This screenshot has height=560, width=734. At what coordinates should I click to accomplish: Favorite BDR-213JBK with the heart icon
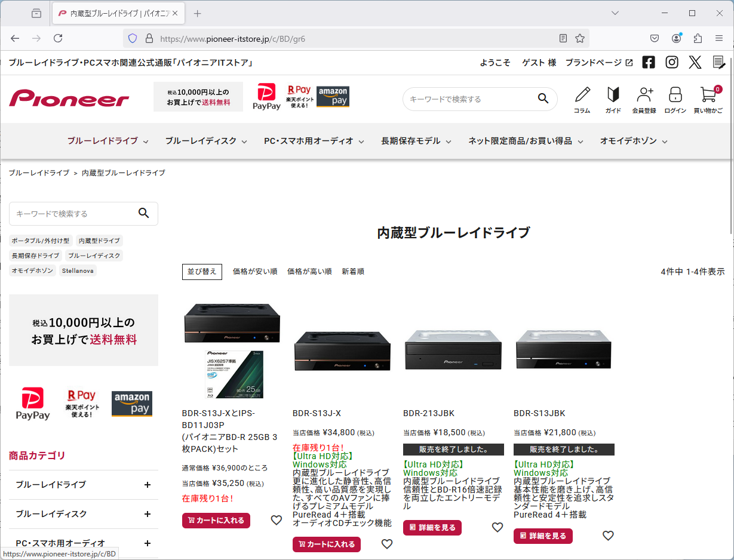point(497,527)
